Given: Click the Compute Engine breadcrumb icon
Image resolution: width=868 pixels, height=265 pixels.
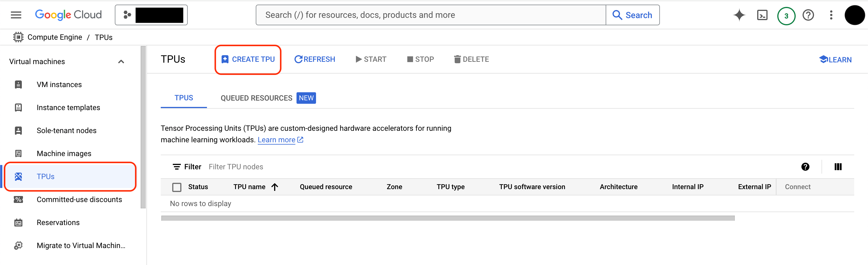Looking at the screenshot, I should pos(18,37).
